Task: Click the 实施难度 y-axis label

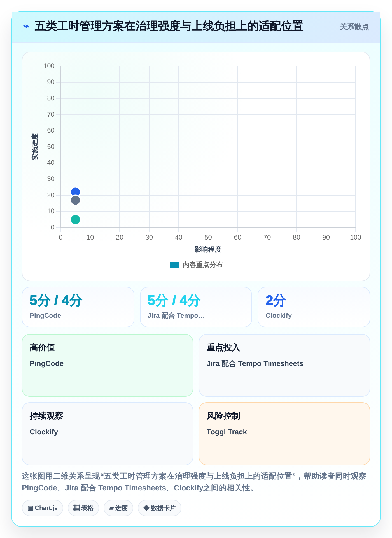Action: pyautogui.click(x=35, y=147)
